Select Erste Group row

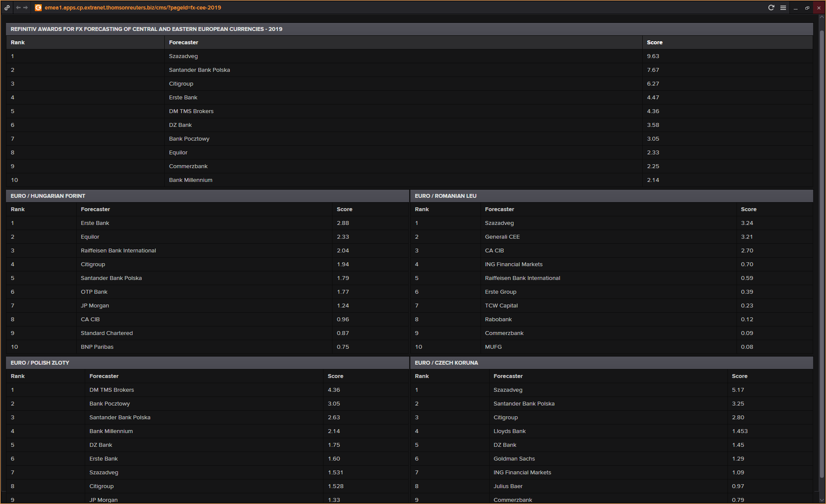click(x=612, y=292)
